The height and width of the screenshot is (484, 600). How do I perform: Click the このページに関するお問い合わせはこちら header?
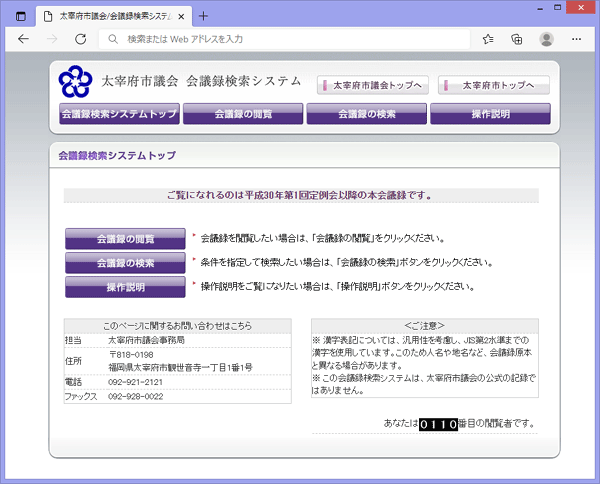point(178,326)
